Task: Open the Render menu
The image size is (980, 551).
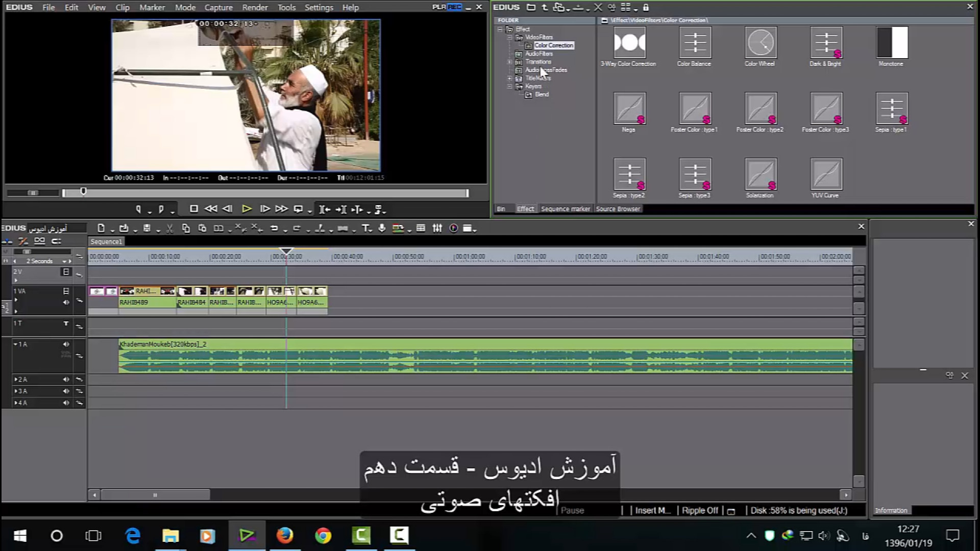Action: (255, 7)
